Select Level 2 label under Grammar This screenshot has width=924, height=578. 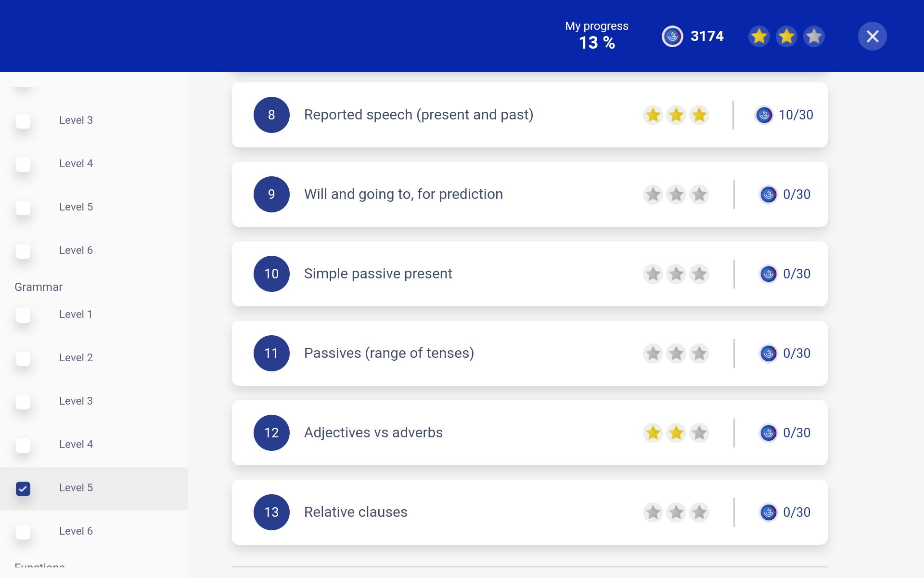pyautogui.click(x=76, y=357)
